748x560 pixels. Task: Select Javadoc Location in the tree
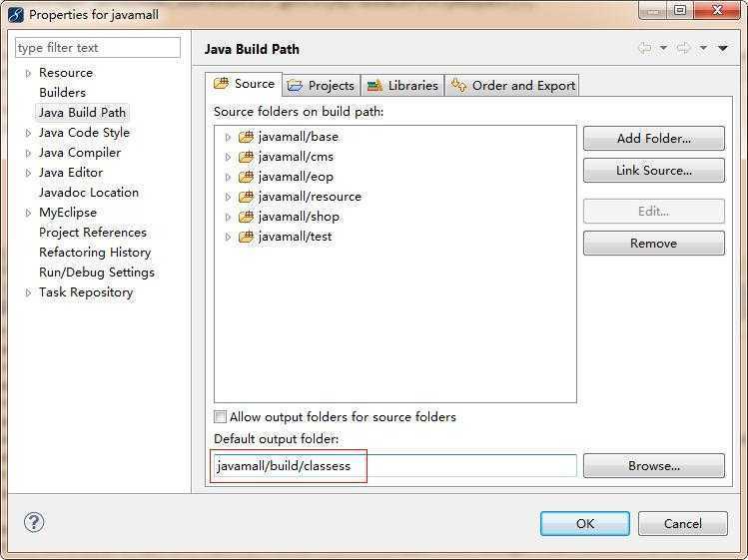(89, 193)
